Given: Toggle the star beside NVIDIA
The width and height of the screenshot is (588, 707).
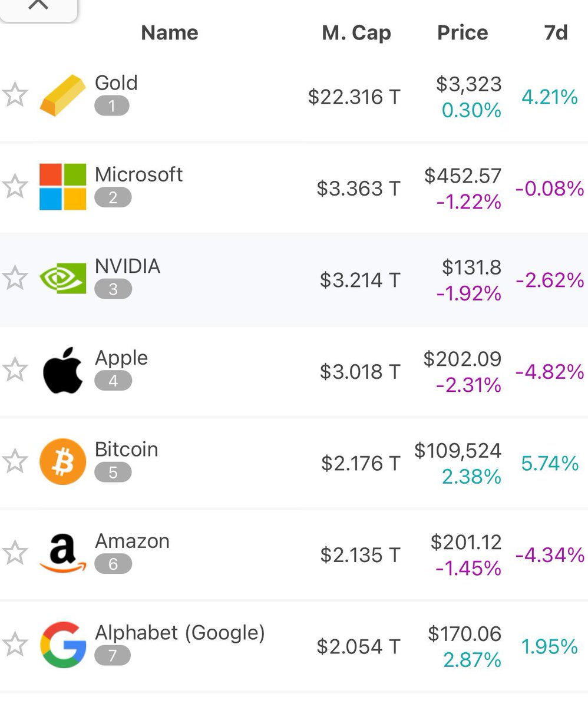Looking at the screenshot, I should click(15, 278).
